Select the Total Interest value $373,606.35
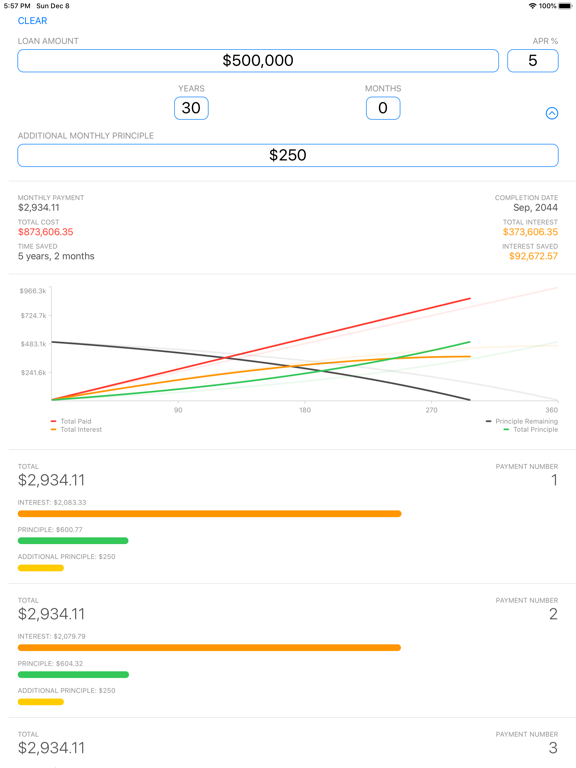 pos(530,232)
